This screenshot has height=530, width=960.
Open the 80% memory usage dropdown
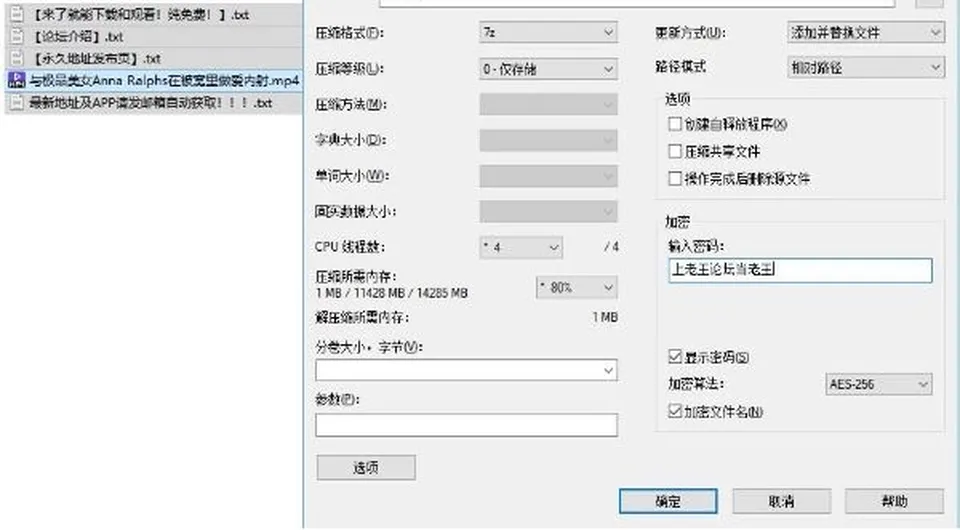(576, 287)
